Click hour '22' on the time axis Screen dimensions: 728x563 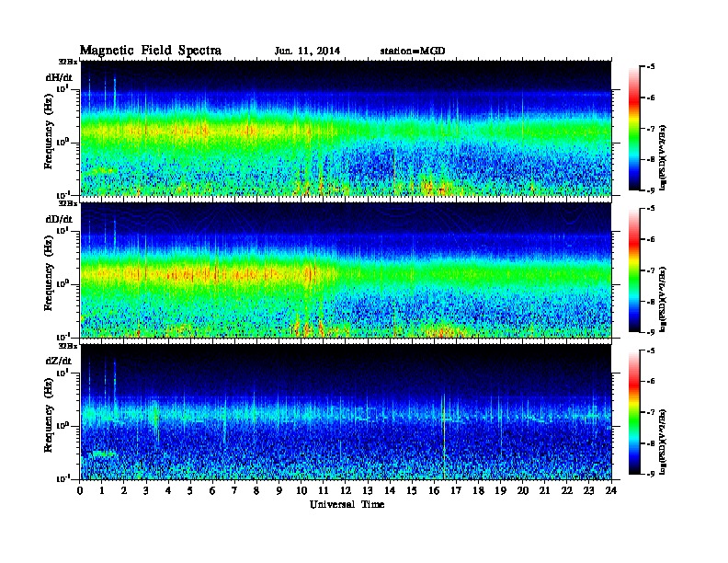[x=567, y=490]
